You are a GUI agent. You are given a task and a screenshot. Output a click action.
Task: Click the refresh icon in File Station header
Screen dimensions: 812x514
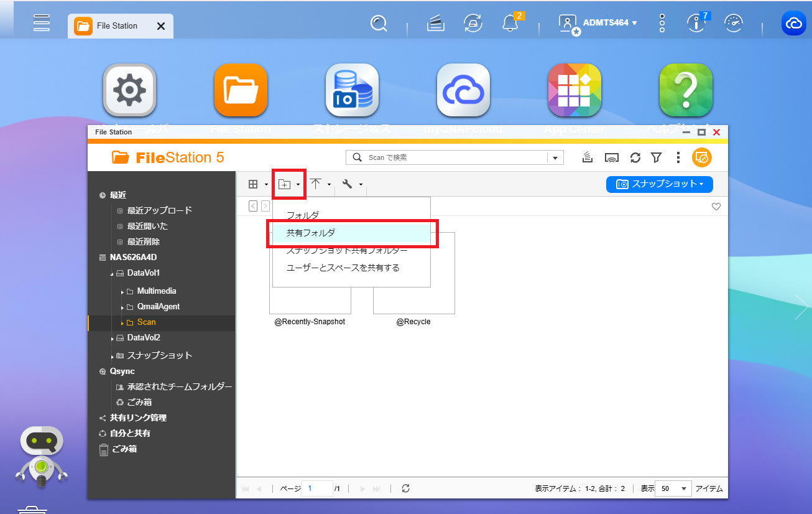tap(635, 157)
